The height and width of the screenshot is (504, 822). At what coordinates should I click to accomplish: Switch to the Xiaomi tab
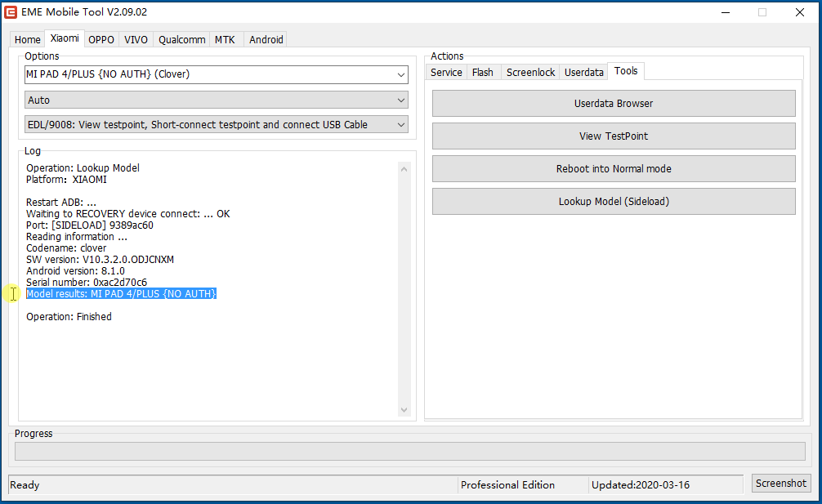pyautogui.click(x=65, y=38)
